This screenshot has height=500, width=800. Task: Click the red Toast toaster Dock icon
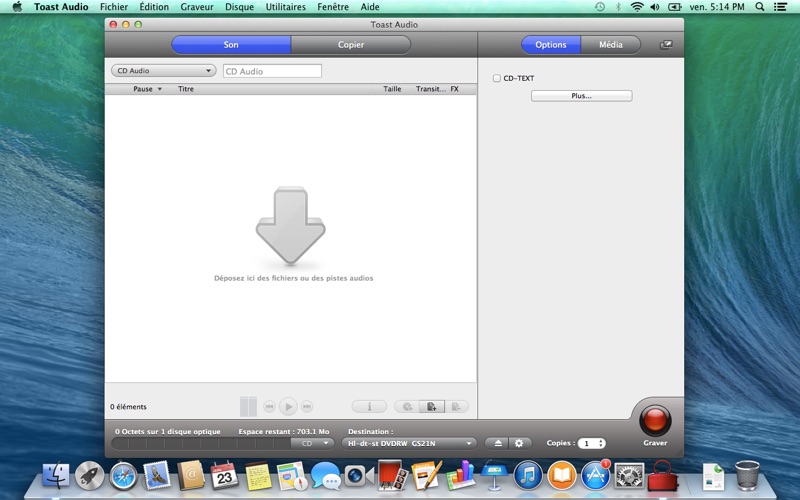coord(663,476)
